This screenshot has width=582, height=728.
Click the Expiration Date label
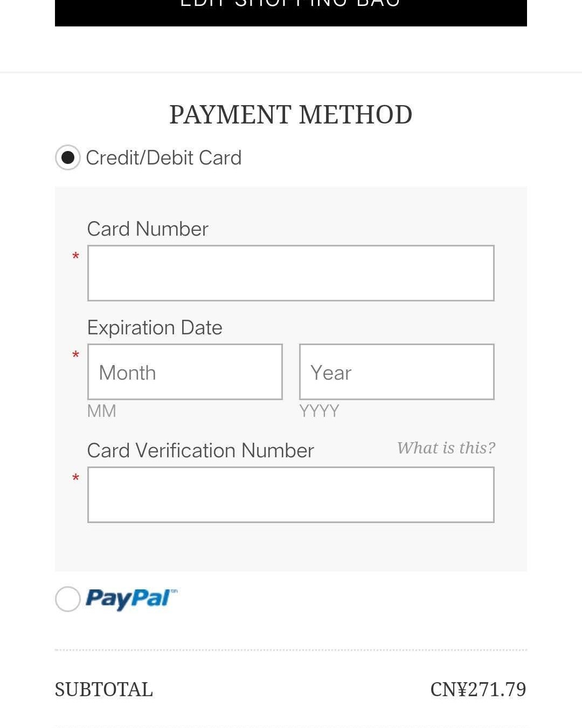tap(155, 328)
